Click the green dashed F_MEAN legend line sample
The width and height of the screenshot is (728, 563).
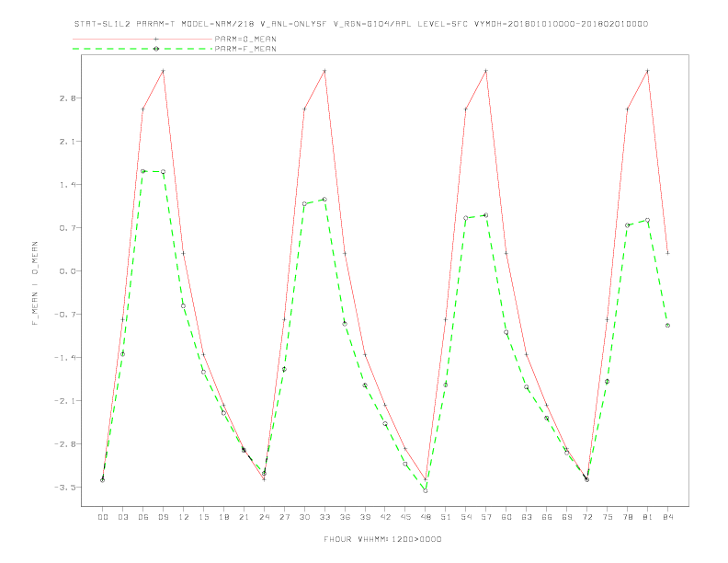click(142, 49)
